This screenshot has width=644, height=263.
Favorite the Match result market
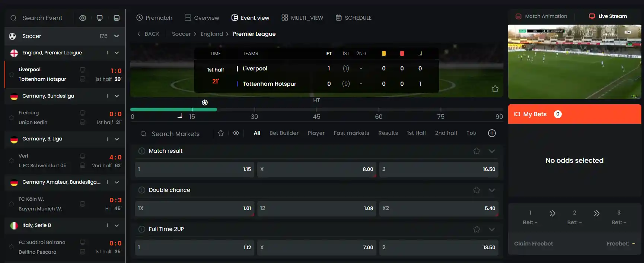point(476,151)
